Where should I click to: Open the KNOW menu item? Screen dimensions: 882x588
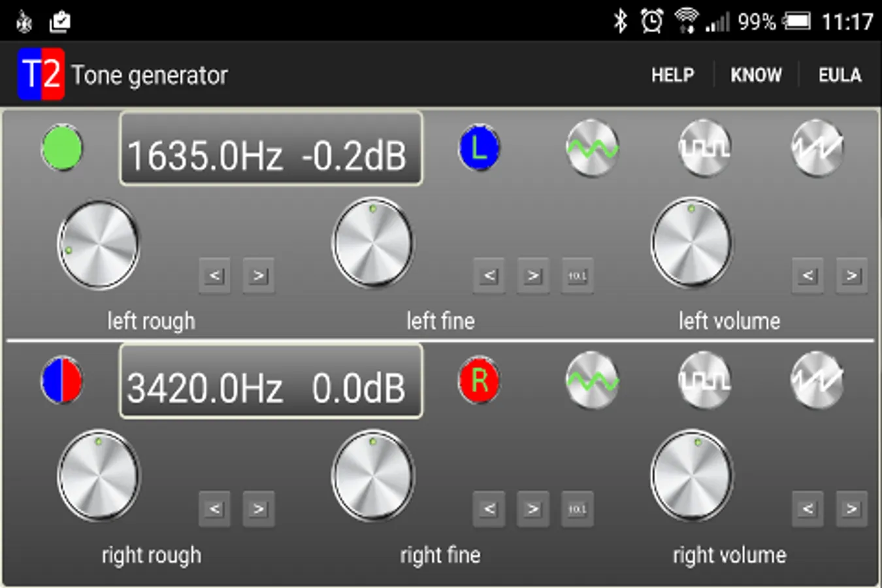click(756, 75)
